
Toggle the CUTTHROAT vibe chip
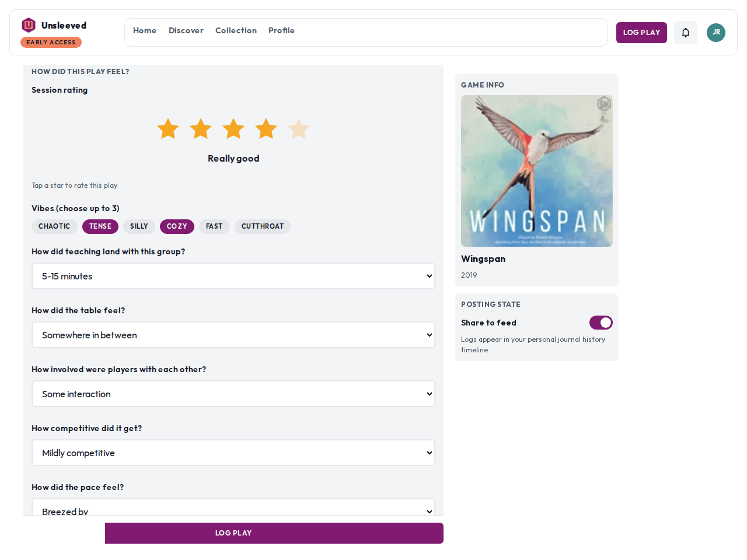point(263,226)
